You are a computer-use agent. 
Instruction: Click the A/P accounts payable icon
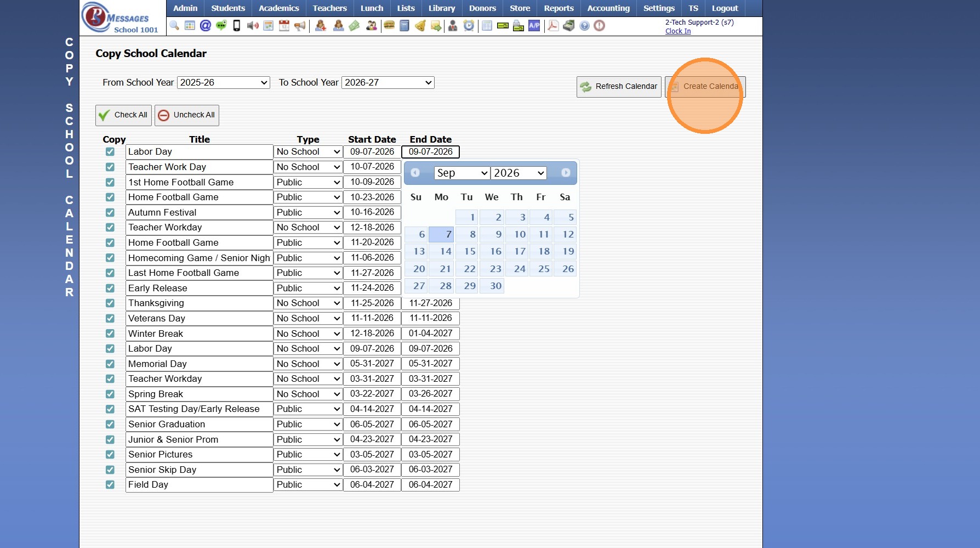534,26
